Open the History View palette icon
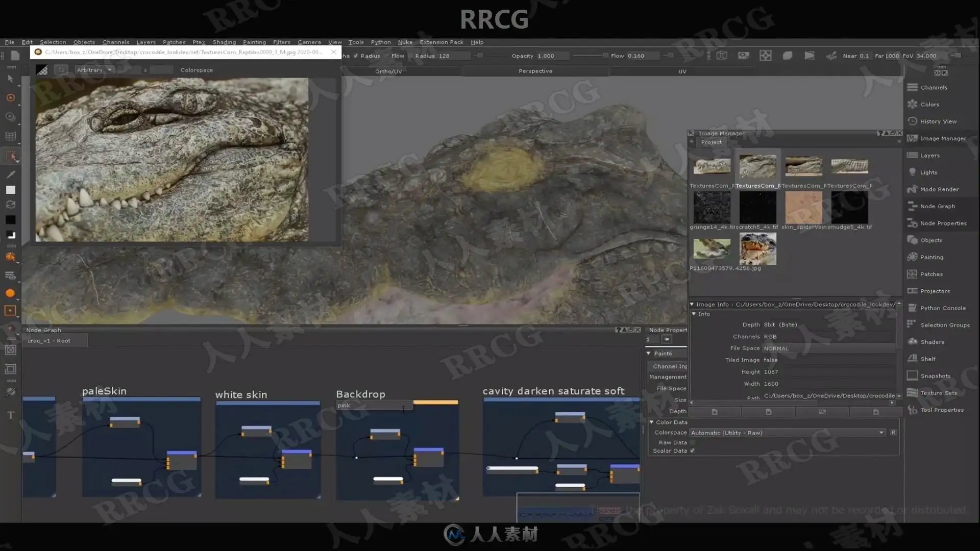Image resolution: width=980 pixels, height=551 pixels. click(913, 121)
